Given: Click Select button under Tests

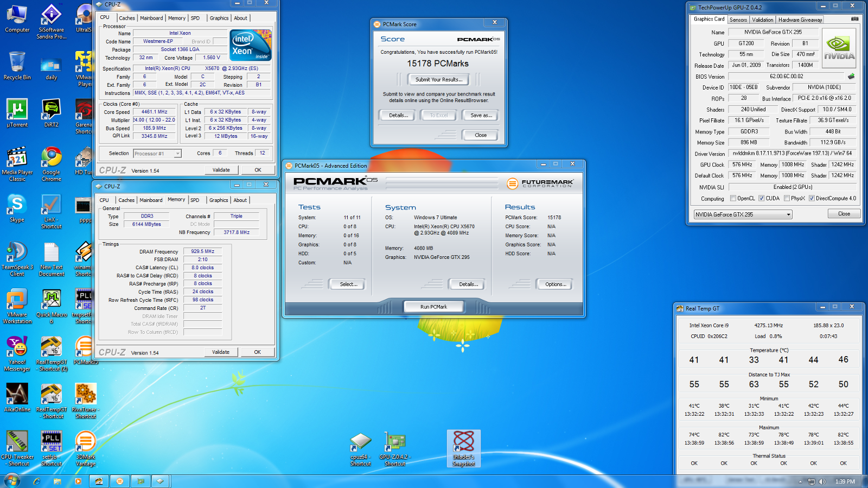Looking at the screenshot, I should point(348,284).
